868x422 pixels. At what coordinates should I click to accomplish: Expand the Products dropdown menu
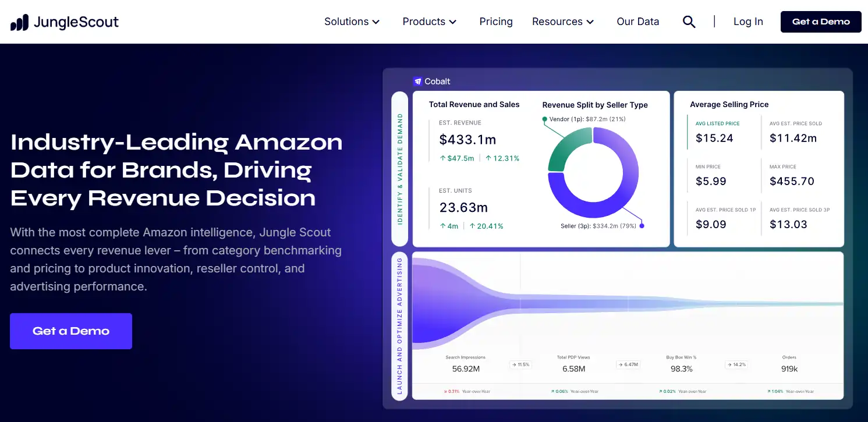(x=429, y=22)
